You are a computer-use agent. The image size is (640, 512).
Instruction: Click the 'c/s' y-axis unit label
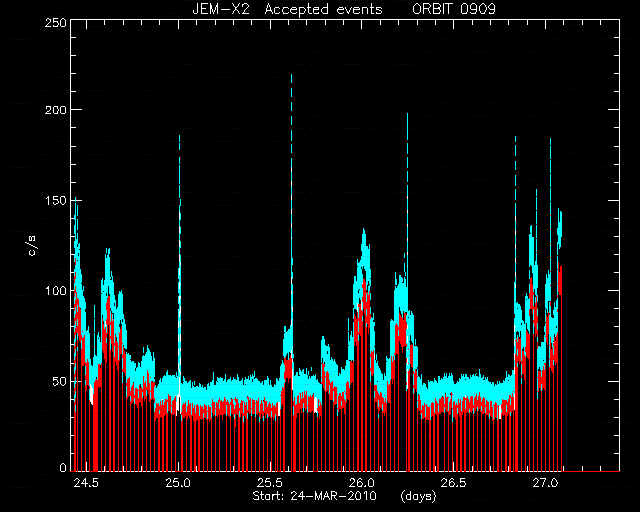[32, 246]
